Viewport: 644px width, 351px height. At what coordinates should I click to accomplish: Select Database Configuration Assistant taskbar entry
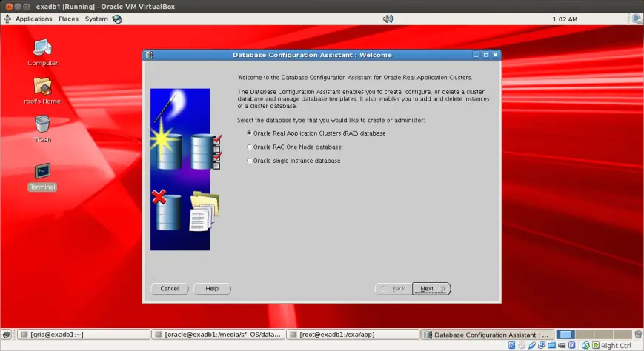coord(487,335)
